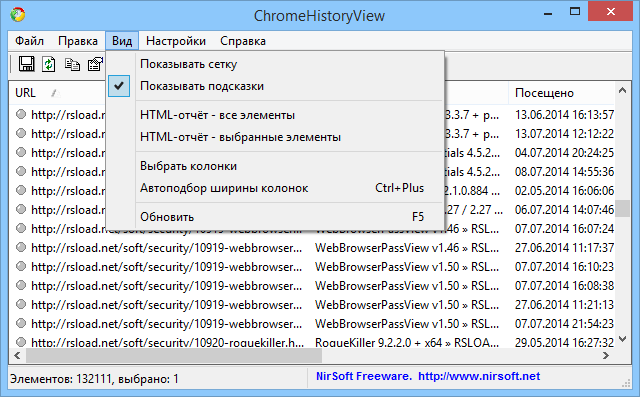Click the row icon for 07.07.2014 16:08:38 entry
The width and height of the screenshot is (640, 397).
21,285
